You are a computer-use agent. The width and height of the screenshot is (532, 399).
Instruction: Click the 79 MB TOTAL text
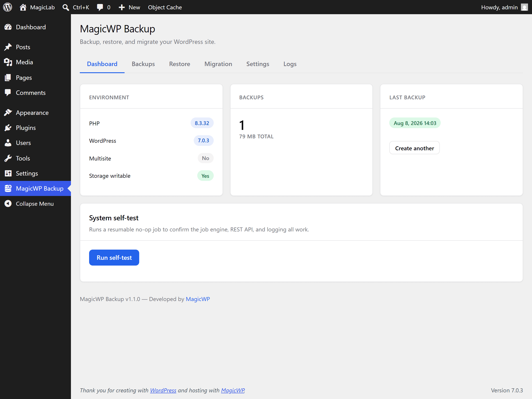(x=256, y=136)
